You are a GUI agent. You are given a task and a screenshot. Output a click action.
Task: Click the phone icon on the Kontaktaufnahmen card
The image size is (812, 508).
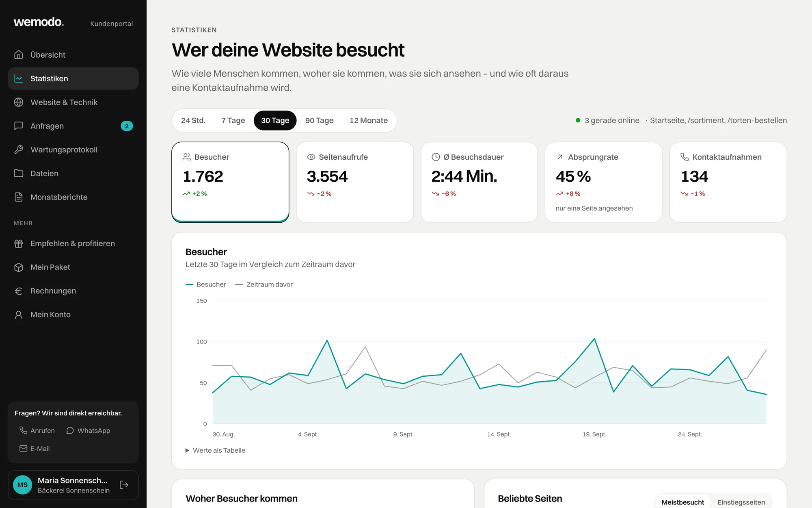coord(685,157)
